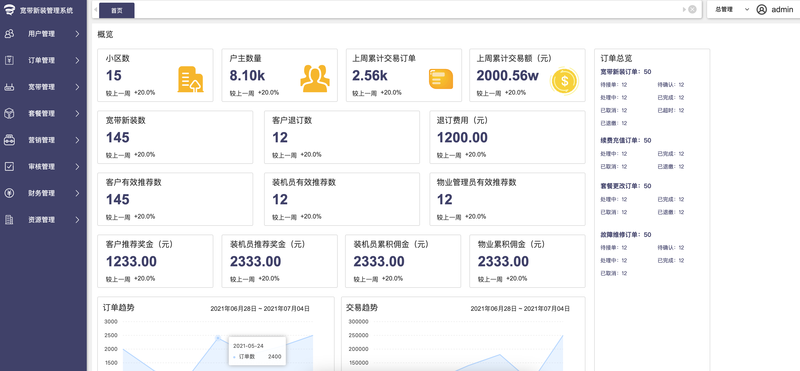Click the 财务管理 yen icon
Screen dimensions: 800x371
[x=9, y=193]
